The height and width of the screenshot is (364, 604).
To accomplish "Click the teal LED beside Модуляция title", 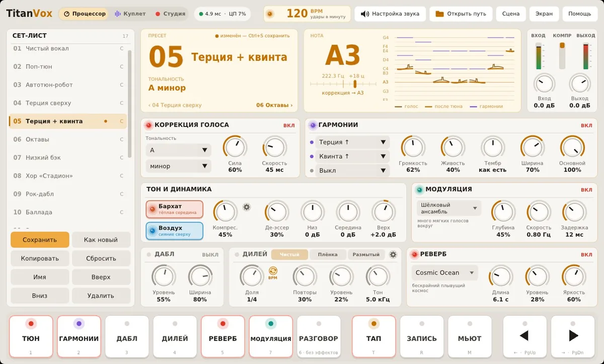I will click(419, 190).
